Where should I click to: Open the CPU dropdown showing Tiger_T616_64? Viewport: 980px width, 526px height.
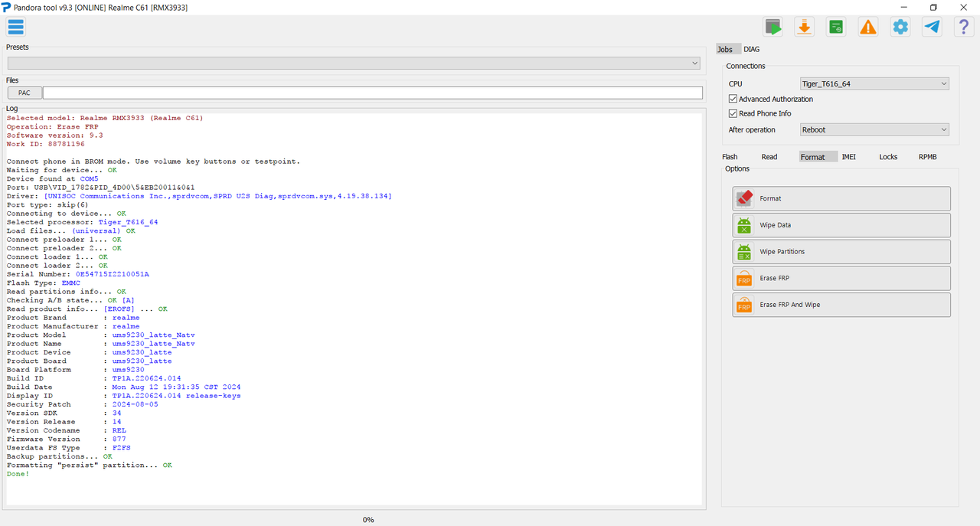tap(874, 83)
